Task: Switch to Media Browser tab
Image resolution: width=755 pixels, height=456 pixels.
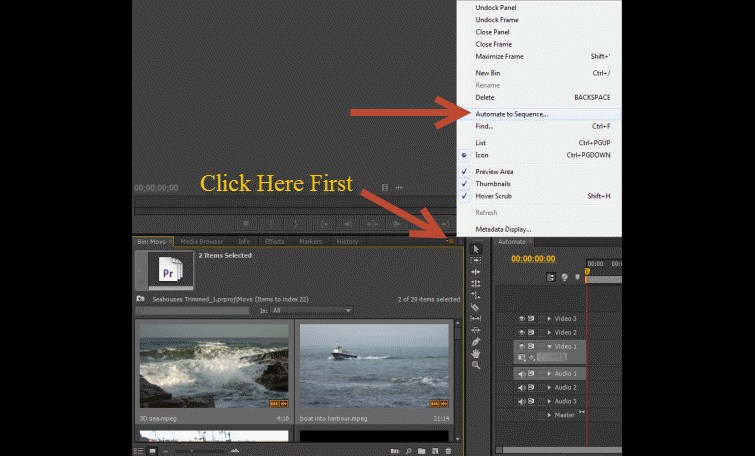Action: [201, 242]
